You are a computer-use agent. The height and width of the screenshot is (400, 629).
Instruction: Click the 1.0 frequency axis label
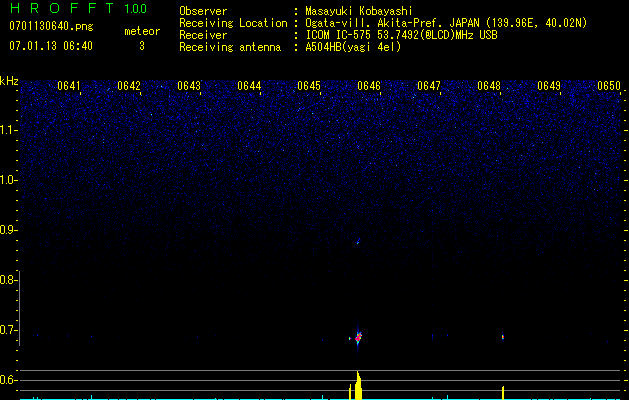click(x=9, y=180)
